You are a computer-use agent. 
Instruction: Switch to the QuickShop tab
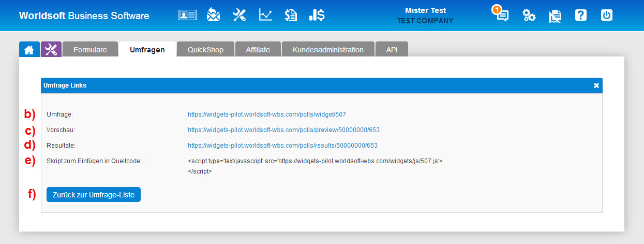tap(205, 50)
